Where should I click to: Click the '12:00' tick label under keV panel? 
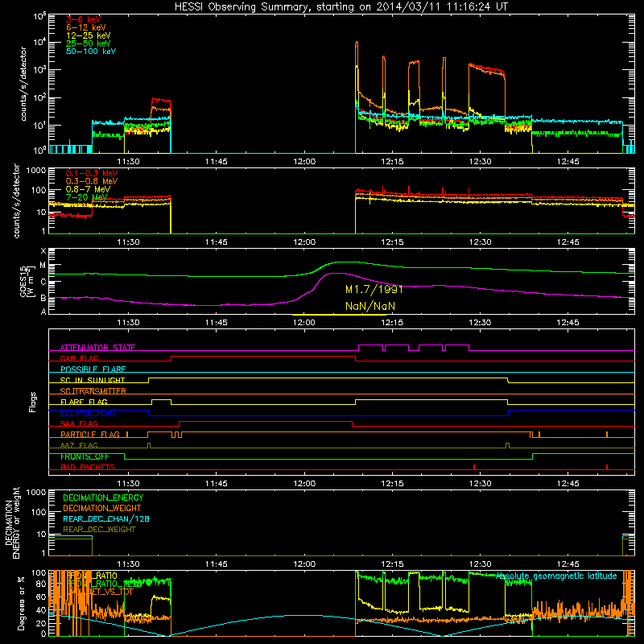click(x=304, y=162)
